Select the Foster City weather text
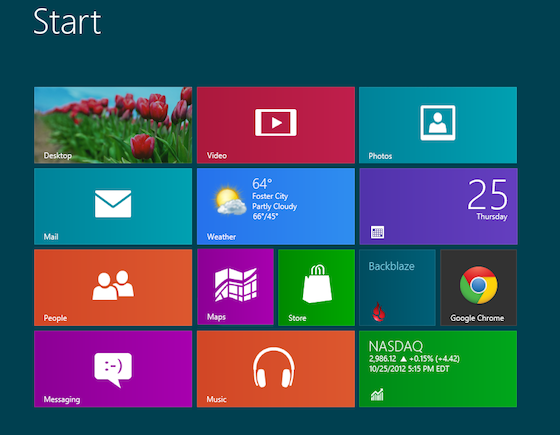This screenshot has height=435, width=560. (x=270, y=196)
